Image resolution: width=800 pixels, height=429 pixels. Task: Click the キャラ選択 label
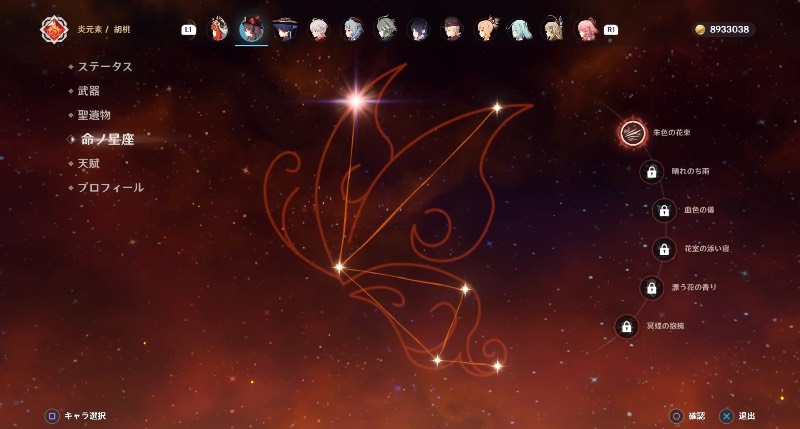(x=85, y=416)
